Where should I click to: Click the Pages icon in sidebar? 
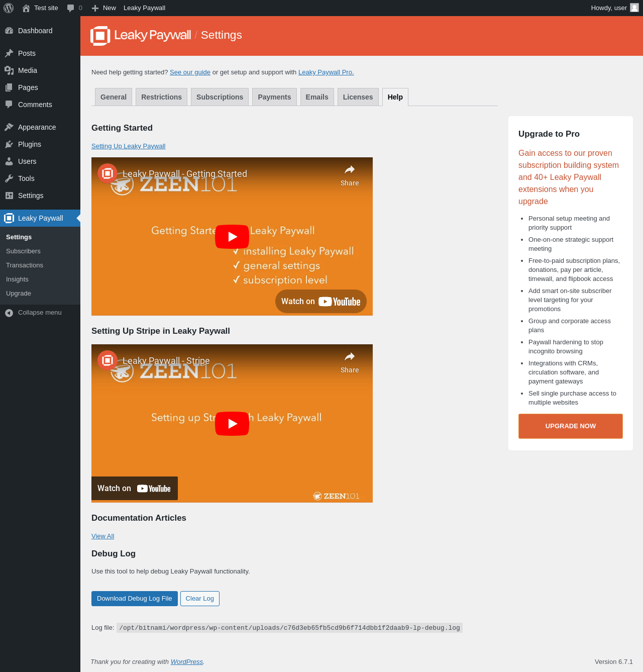pyautogui.click(x=9, y=87)
